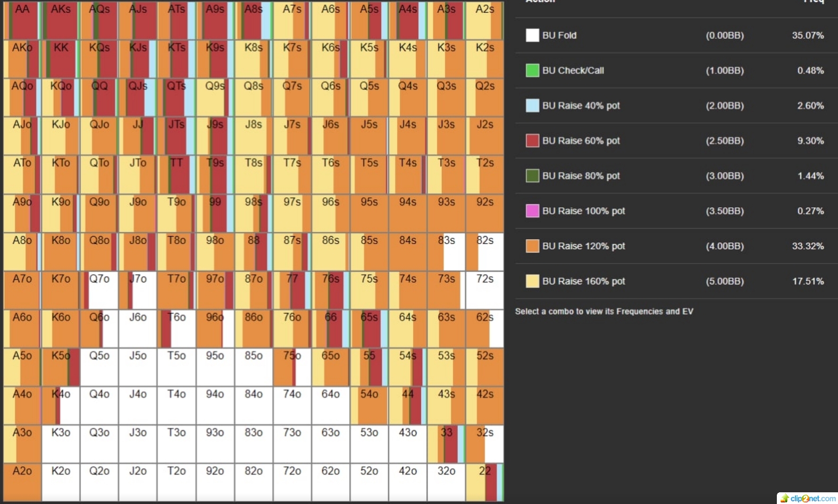
Task: Select the T9s combo cell
Action: pos(215,174)
